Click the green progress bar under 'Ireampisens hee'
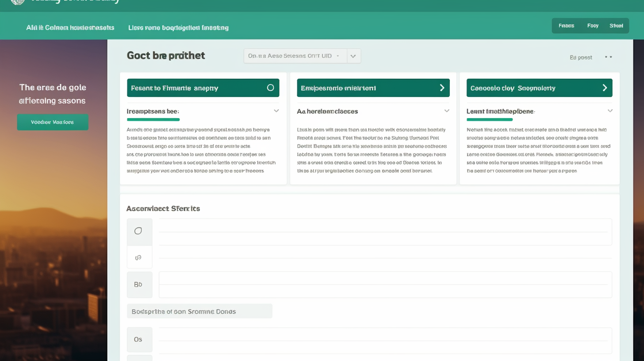 tap(153, 119)
